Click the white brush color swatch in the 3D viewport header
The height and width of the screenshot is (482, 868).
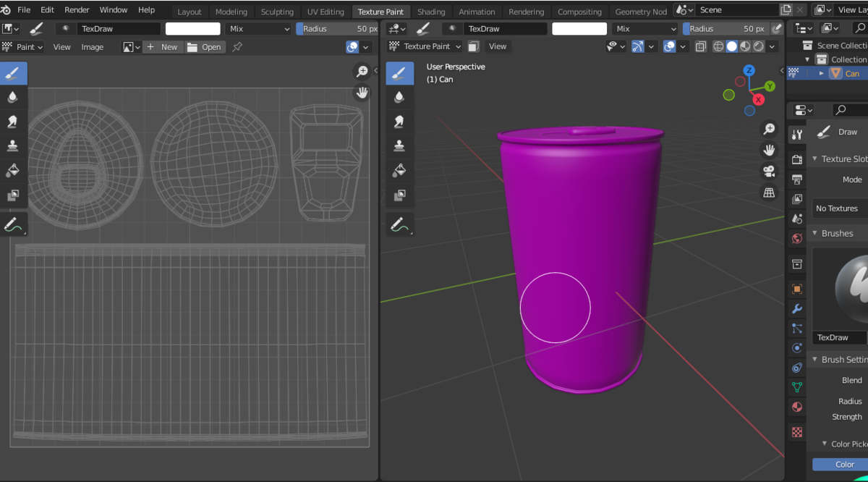[x=579, y=29]
